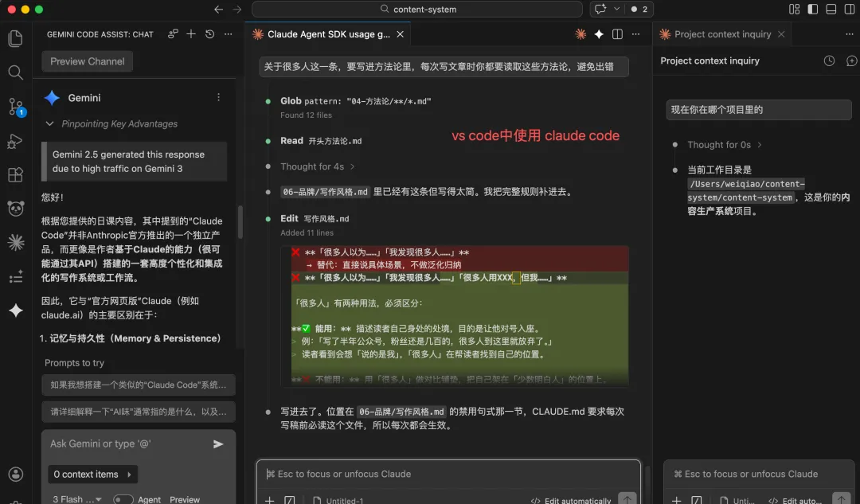The image size is (860, 504).
Task: Click the orange Claude icon in editor toolbar
Action: [x=580, y=34]
